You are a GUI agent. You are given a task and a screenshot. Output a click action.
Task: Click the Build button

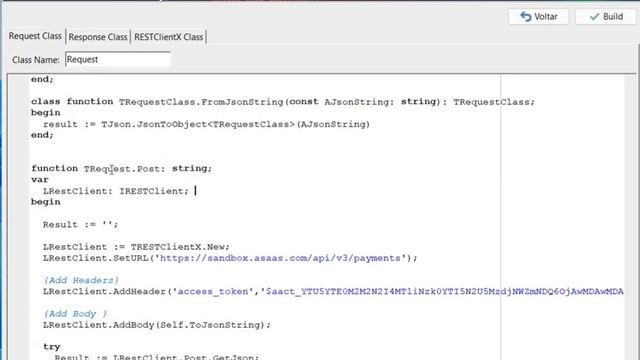point(606,17)
